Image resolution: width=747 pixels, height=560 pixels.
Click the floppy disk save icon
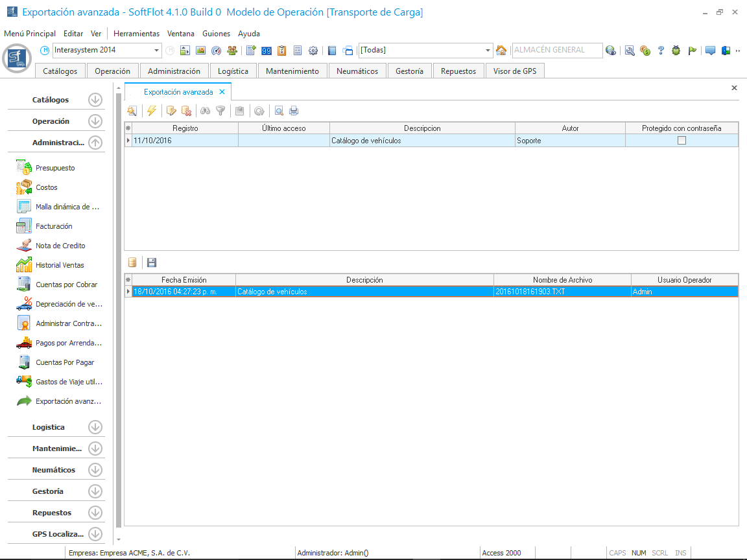pos(152,262)
